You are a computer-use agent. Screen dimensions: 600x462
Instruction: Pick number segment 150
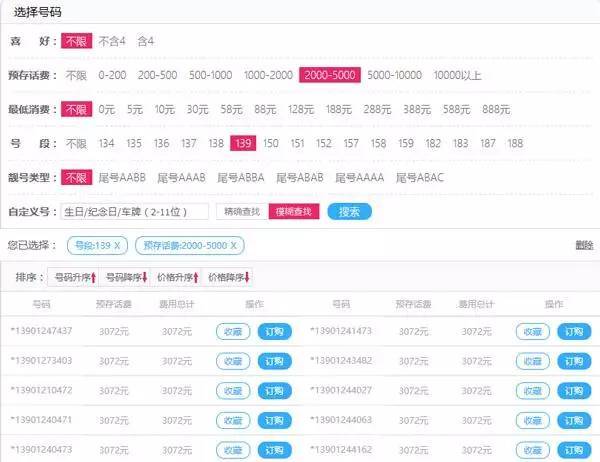tap(271, 144)
